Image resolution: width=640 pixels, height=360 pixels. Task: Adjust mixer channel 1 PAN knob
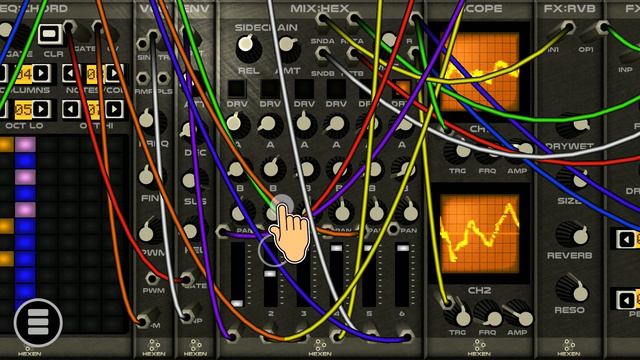coord(241,212)
